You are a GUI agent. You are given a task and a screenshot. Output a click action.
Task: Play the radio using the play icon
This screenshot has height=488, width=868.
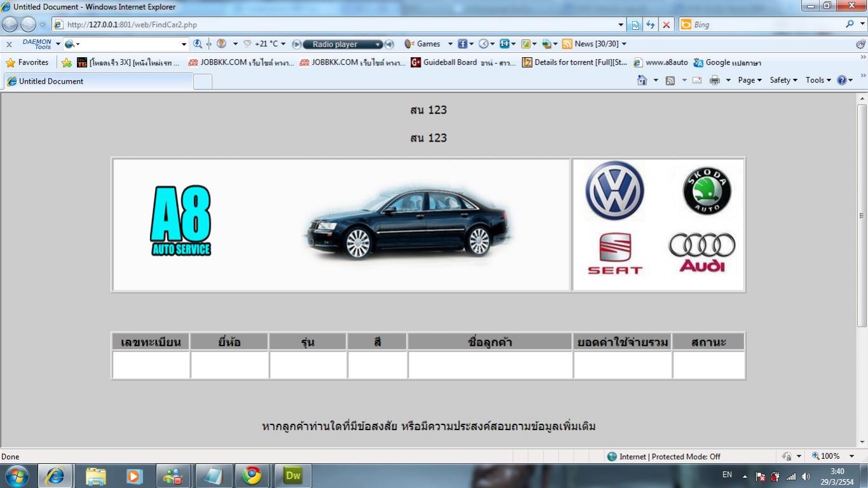296,44
